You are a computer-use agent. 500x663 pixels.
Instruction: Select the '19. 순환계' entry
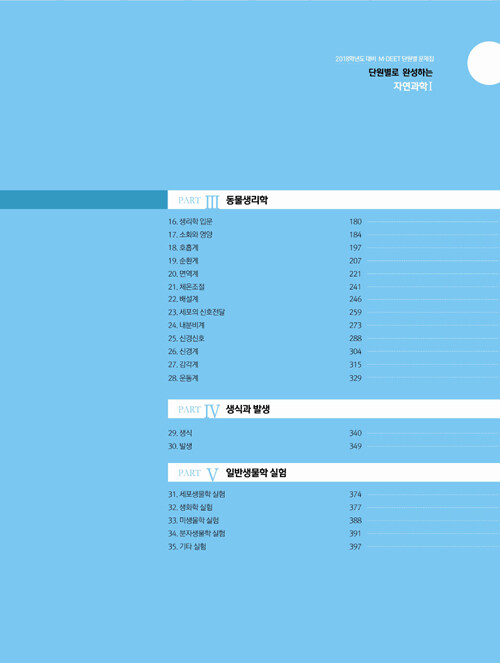183,261
